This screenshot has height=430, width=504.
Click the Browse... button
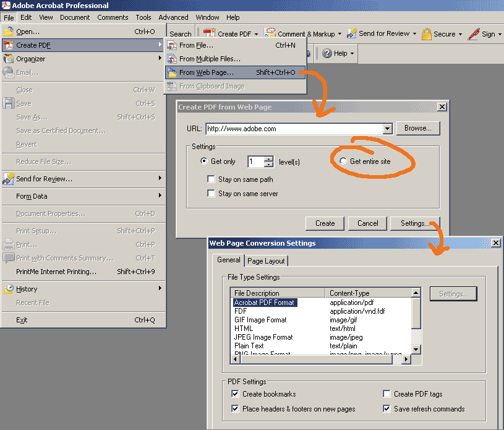pyautogui.click(x=418, y=128)
